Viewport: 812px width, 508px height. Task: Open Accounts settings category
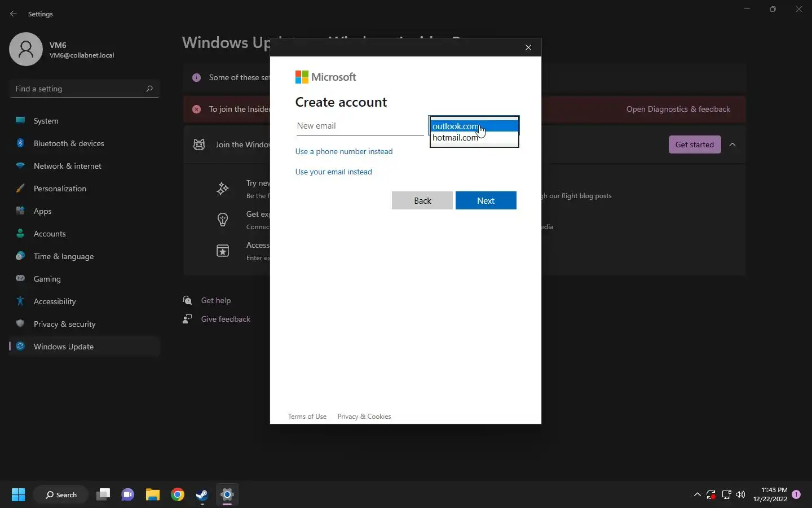click(x=85, y=234)
